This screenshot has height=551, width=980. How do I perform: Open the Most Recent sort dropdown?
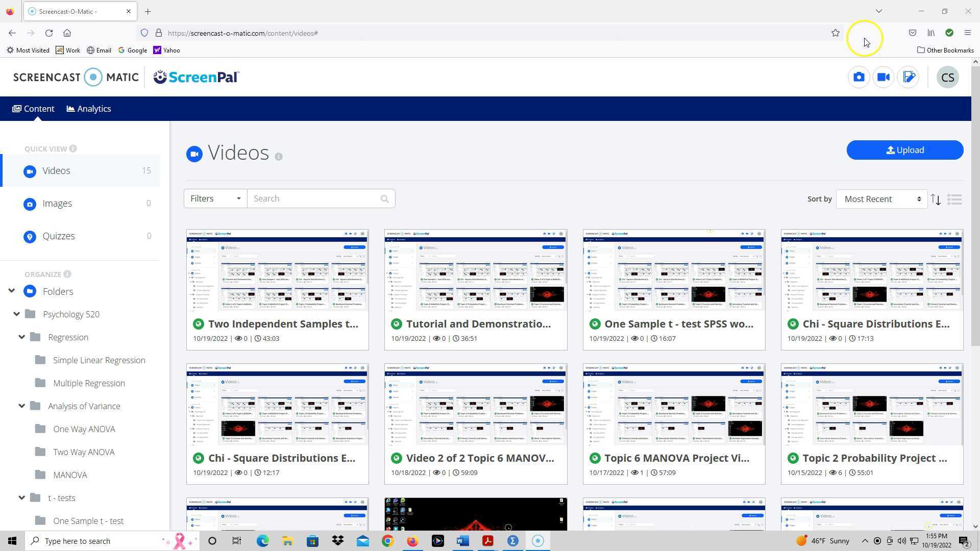[x=881, y=199]
